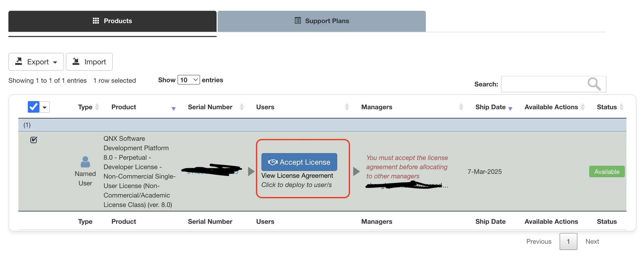This screenshot has width=644, height=260.
Task: Click the (1) group header row
Action: pyautogui.click(x=322, y=125)
